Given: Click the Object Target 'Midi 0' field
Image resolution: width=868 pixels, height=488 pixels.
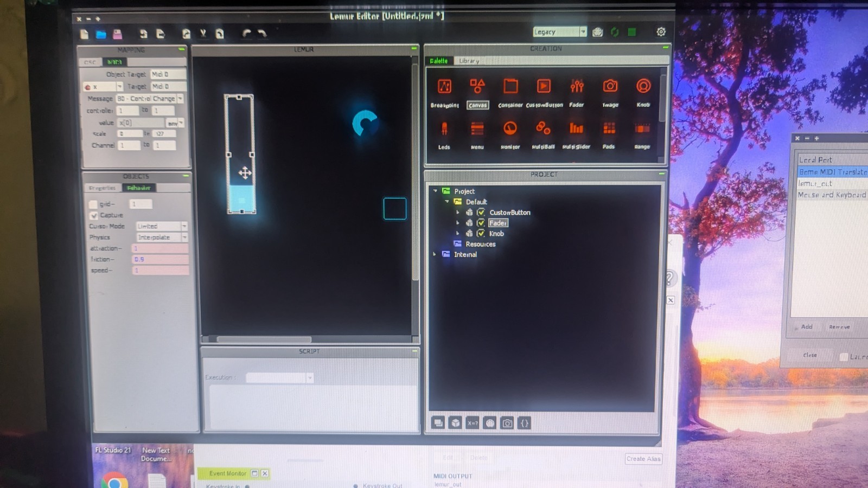Looking at the screenshot, I should coord(168,74).
